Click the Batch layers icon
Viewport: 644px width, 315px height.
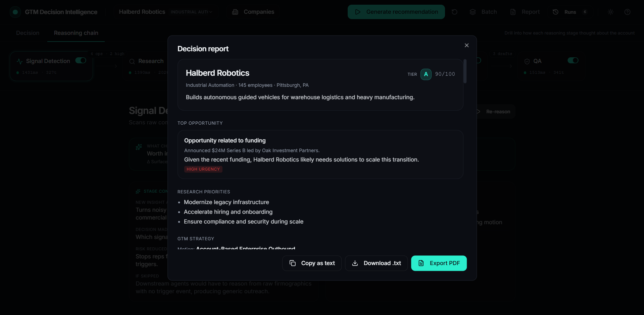(x=473, y=12)
